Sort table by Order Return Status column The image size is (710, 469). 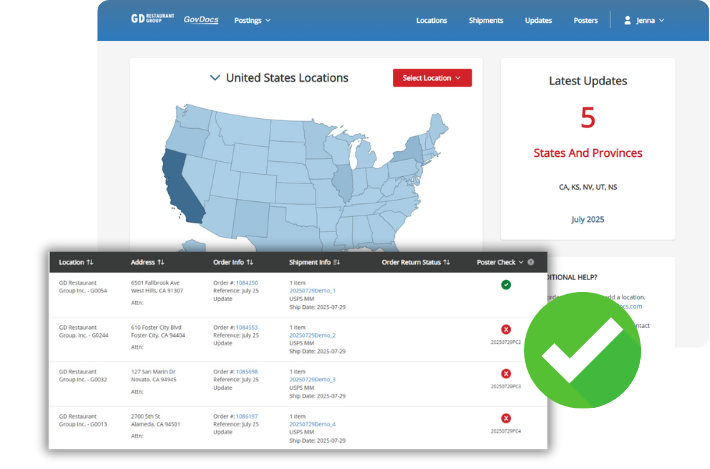pos(416,262)
